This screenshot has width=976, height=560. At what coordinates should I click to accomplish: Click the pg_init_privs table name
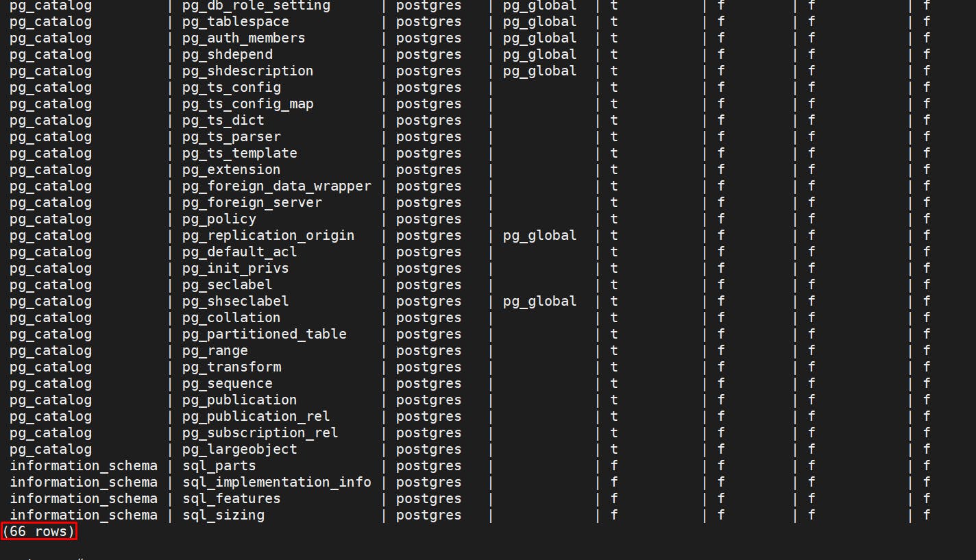(x=235, y=268)
